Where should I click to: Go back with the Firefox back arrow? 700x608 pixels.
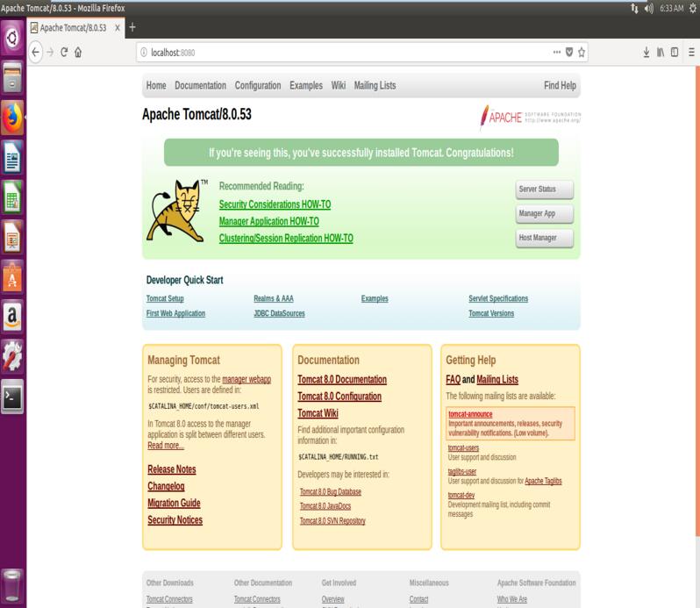(x=36, y=53)
